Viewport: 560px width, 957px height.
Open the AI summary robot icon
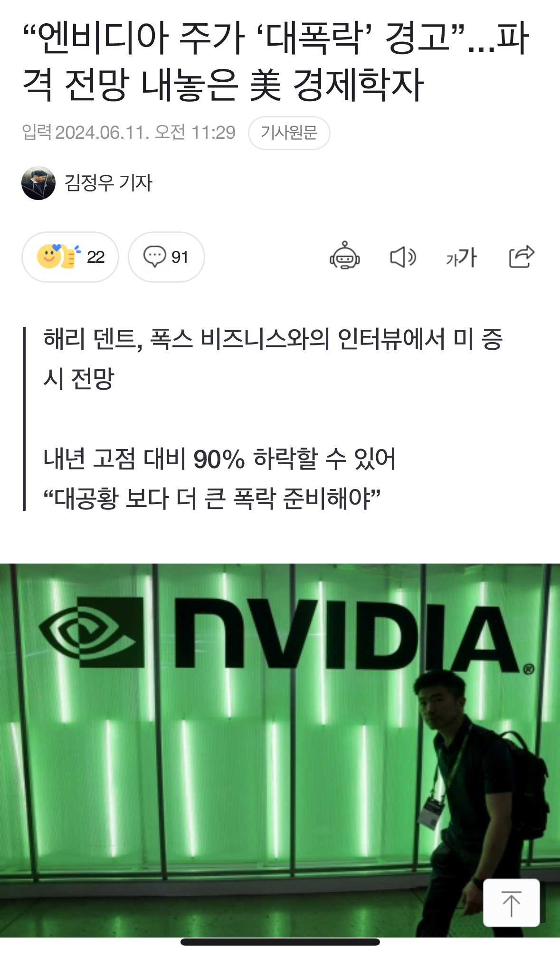click(x=345, y=257)
